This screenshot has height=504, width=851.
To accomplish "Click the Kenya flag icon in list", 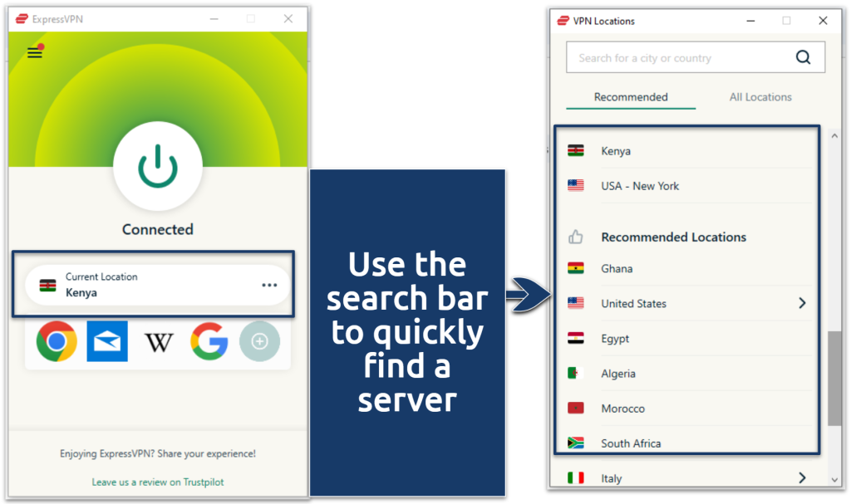I will click(x=576, y=151).
